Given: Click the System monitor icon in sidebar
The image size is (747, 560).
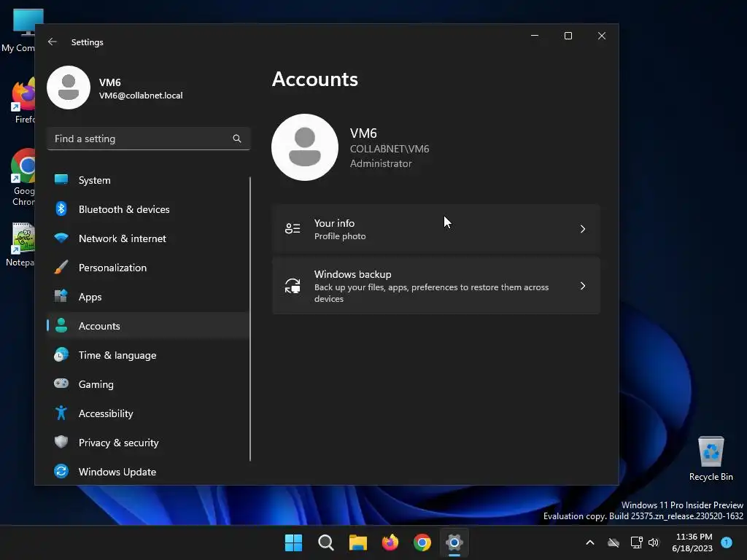Looking at the screenshot, I should (61, 179).
